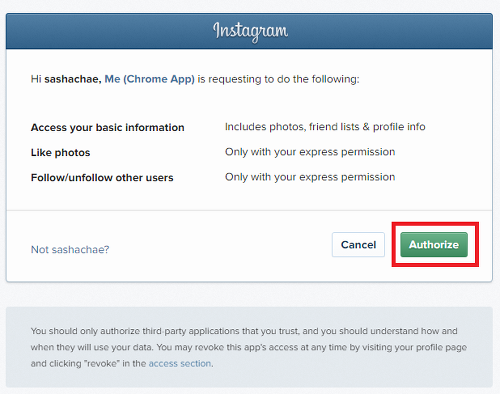This screenshot has width=500, height=394.
Task: Cancel the authorization request
Action: click(x=358, y=245)
